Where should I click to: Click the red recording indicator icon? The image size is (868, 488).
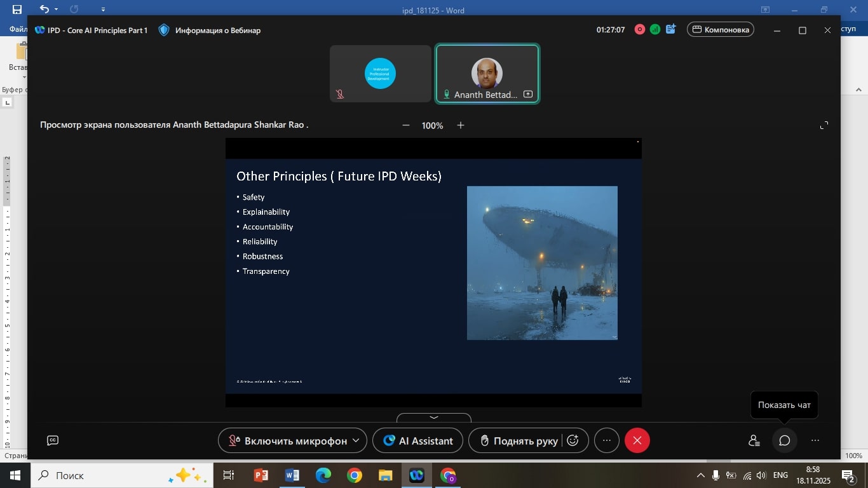[639, 29]
